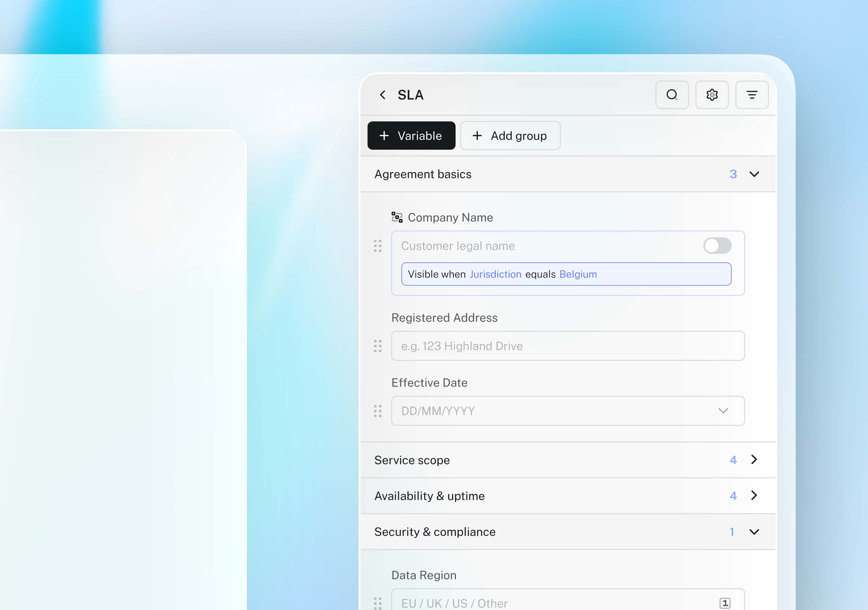868x610 pixels.
Task: Click the filter lines icon
Action: [x=752, y=95]
